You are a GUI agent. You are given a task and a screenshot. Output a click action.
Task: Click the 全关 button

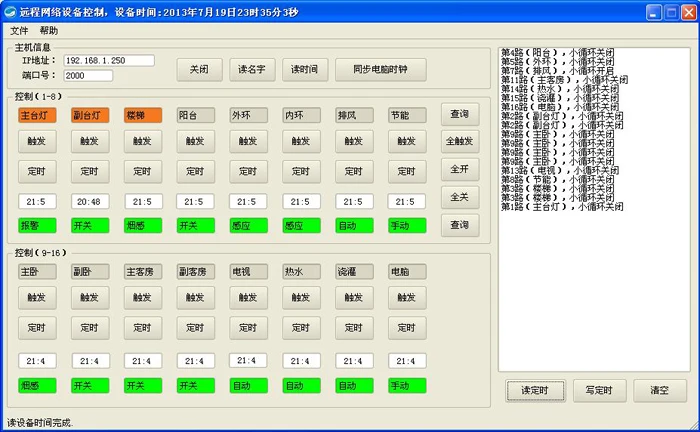[x=460, y=197]
